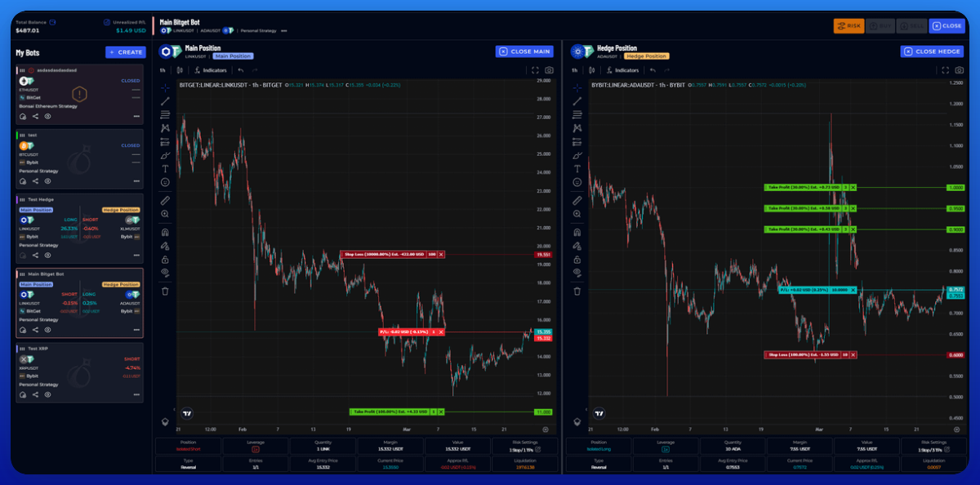Select the brush tool in Main Position chart

pos(165,155)
